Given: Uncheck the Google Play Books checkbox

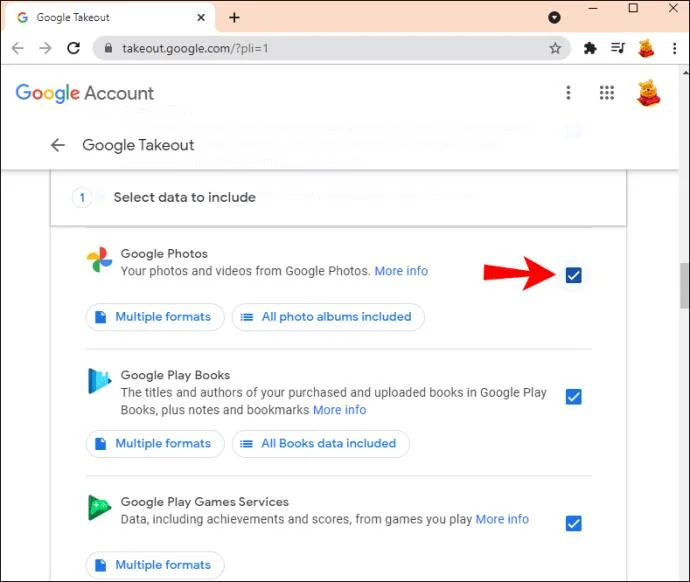Looking at the screenshot, I should pyautogui.click(x=573, y=397).
